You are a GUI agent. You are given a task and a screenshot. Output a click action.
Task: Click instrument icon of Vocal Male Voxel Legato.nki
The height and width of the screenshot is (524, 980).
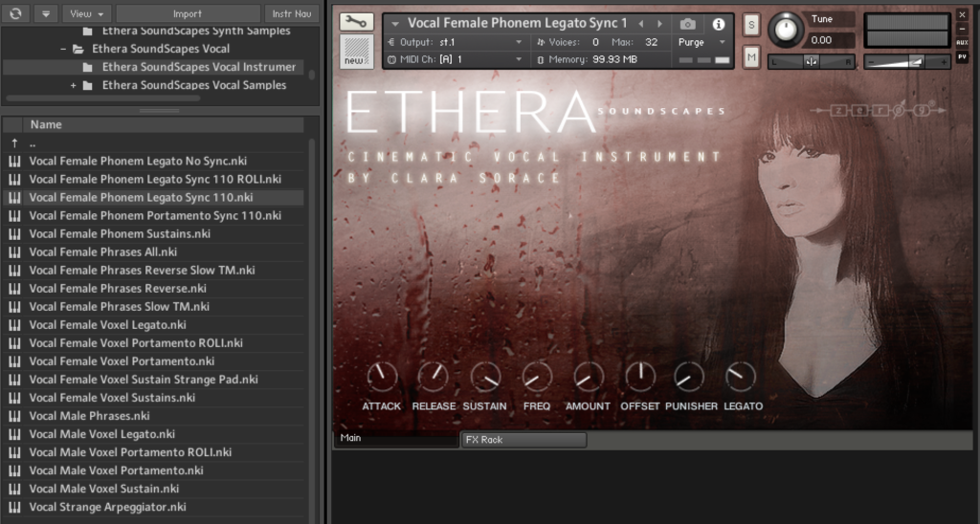click(x=13, y=434)
